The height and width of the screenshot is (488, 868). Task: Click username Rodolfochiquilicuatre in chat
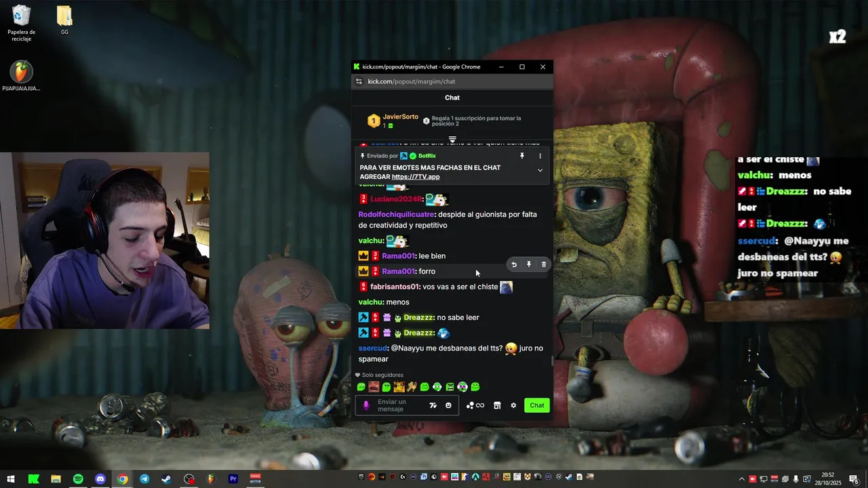click(x=397, y=214)
